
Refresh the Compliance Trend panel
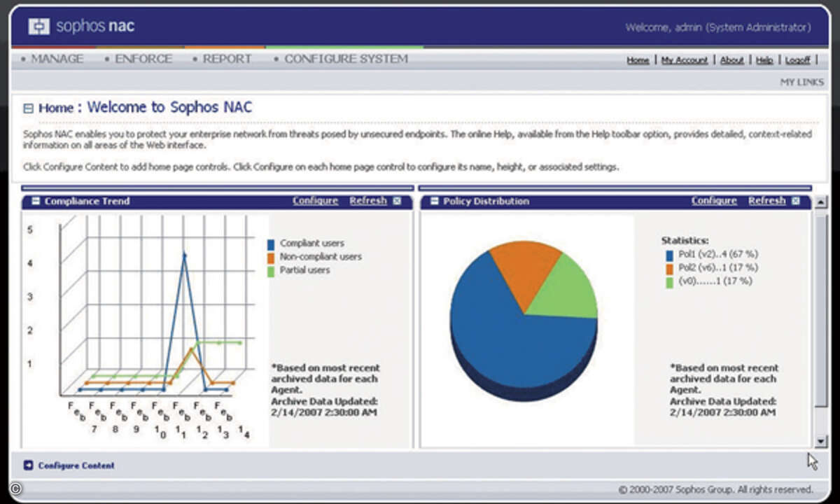coord(368,201)
